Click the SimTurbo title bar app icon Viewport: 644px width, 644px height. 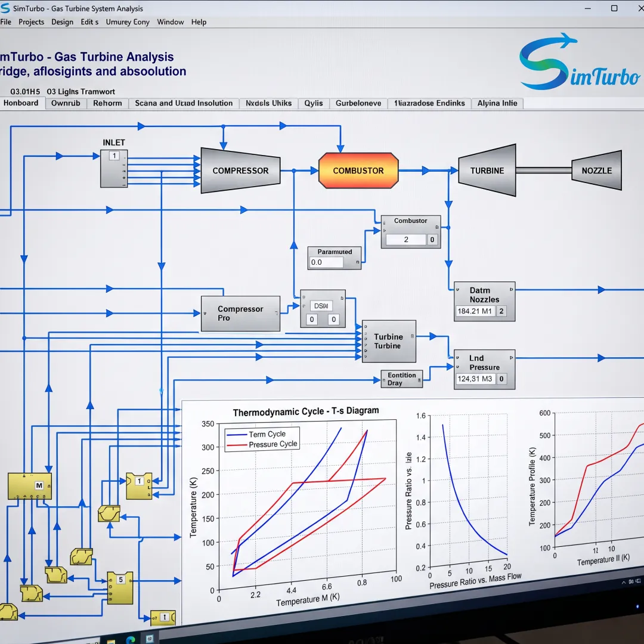5,8
